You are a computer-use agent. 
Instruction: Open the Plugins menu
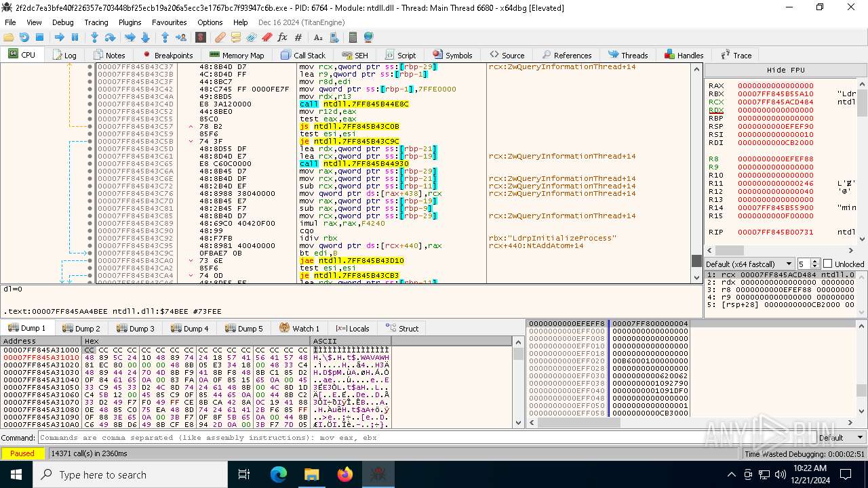130,22
